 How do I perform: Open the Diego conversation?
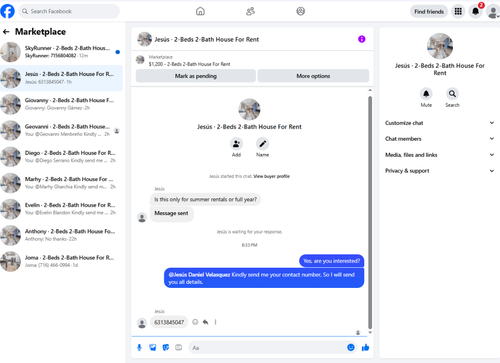click(62, 157)
